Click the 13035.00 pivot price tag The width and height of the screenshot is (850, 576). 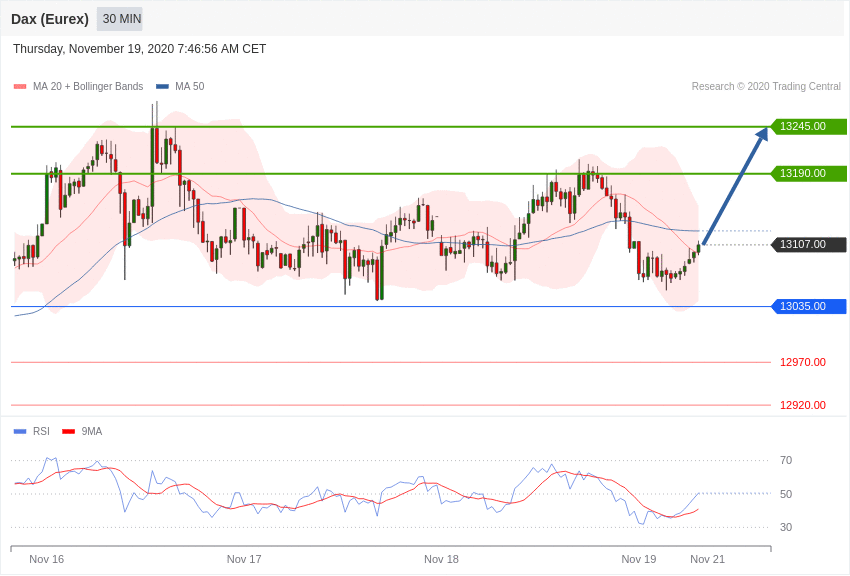[808, 306]
